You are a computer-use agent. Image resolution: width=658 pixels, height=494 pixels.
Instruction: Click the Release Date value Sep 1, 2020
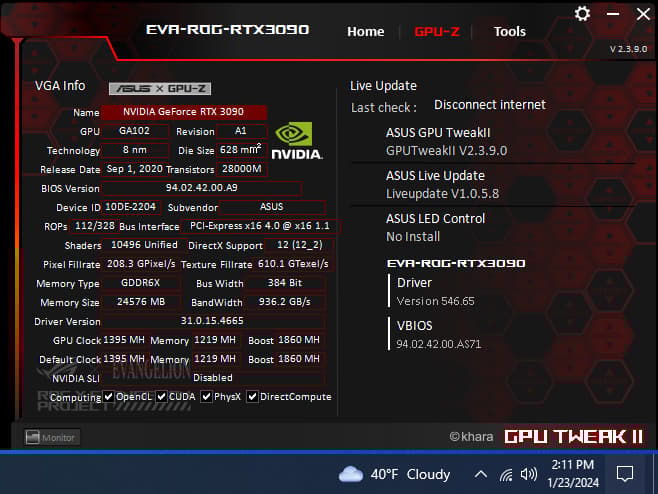135,169
